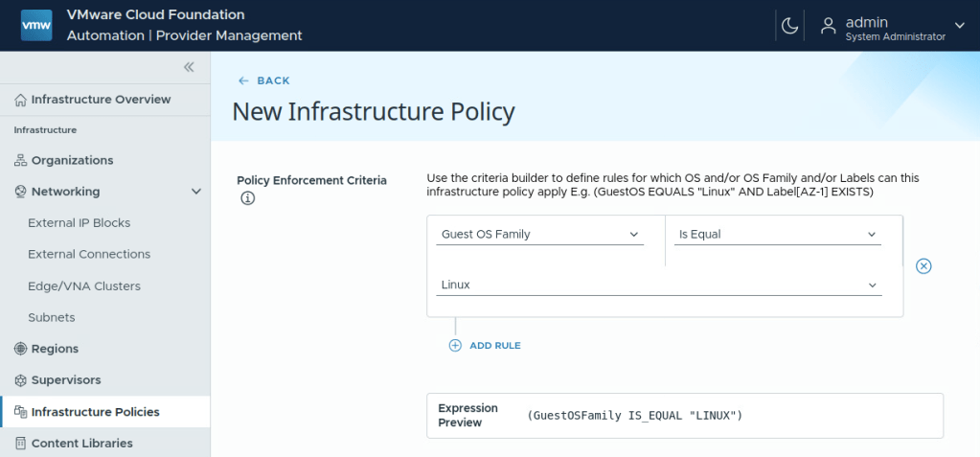The height and width of the screenshot is (457, 980).
Task: Click ADD RULE text button
Action: [495, 345]
